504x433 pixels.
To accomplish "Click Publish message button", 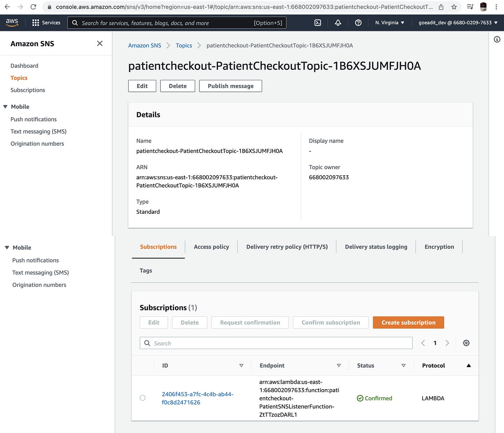I will (x=231, y=86).
